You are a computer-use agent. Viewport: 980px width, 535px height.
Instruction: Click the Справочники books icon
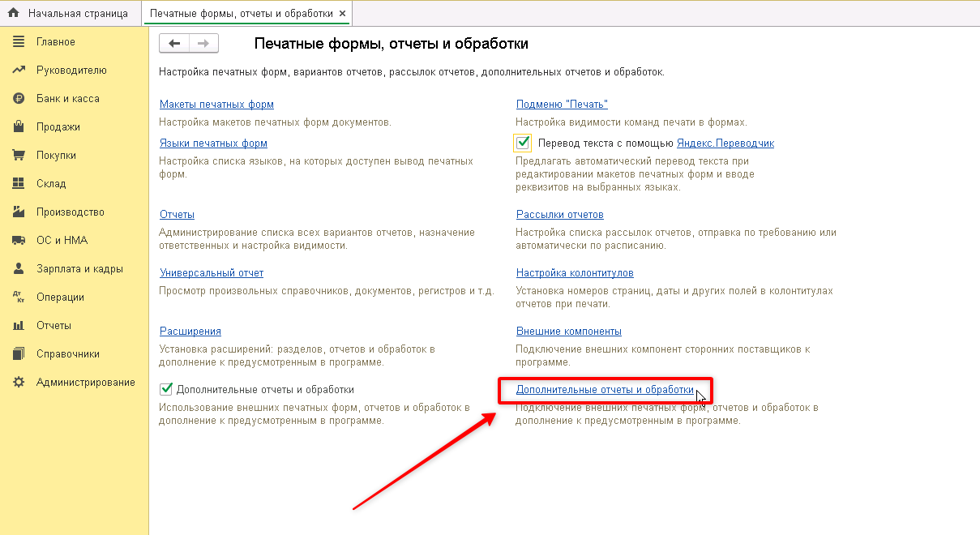coord(19,354)
